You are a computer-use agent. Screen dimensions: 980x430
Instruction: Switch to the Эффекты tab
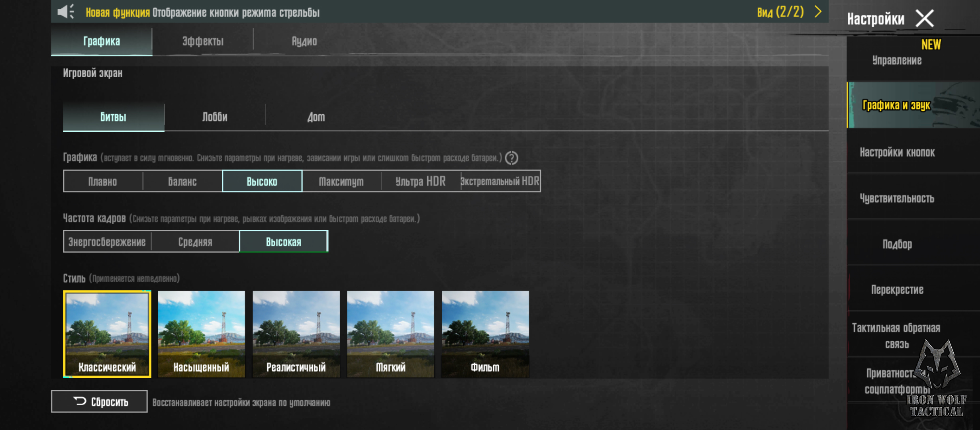coord(203,41)
